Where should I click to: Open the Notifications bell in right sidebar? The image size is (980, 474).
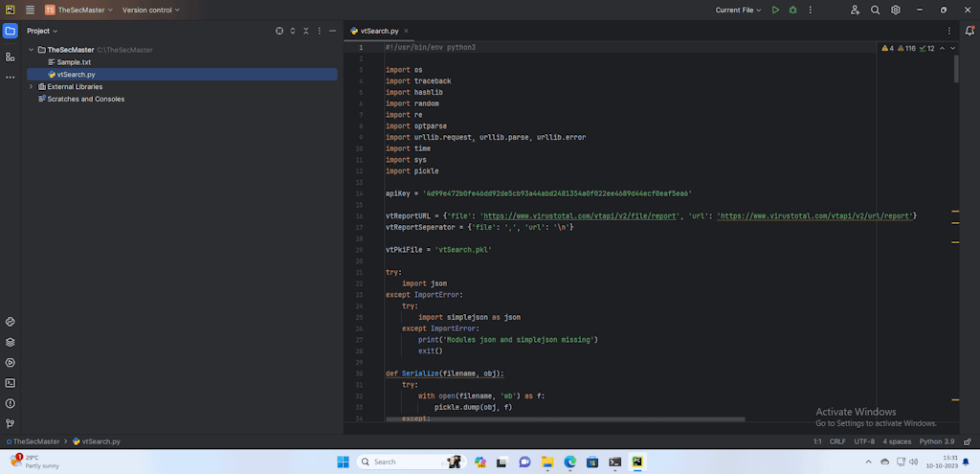click(970, 31)
